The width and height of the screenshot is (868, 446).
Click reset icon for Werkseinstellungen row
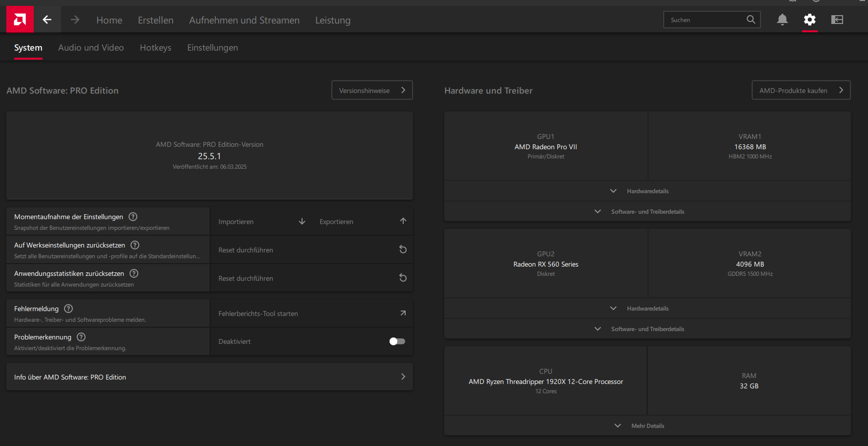point(403,249)
